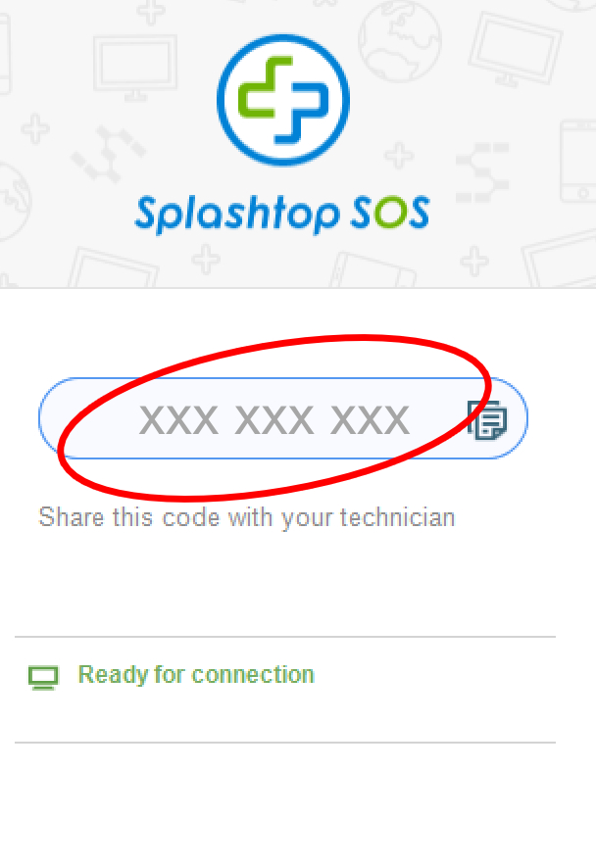Click faint plus sign under Splashtop wordmark
The width and height of the screenshot is (596, 868).
tap(206, 259)
